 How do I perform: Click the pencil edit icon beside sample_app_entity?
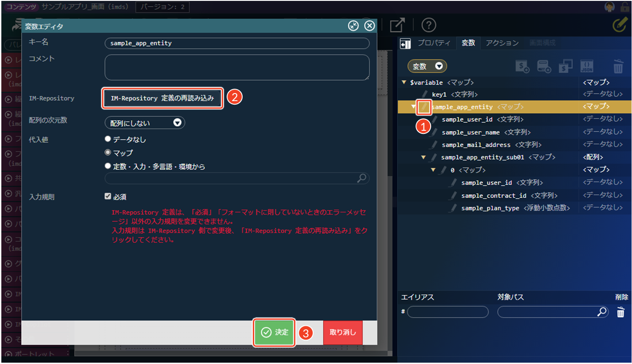click(x=424, y=107)
